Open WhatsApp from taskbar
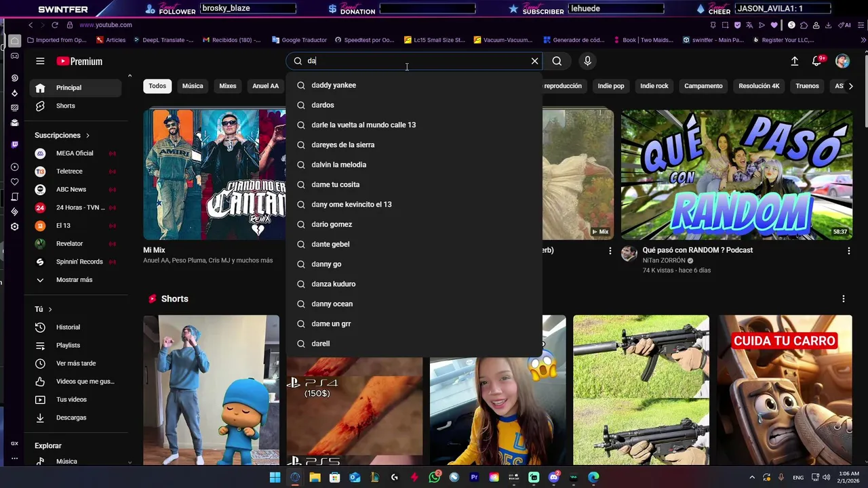The image size is (868, 488). coord(435,477)
